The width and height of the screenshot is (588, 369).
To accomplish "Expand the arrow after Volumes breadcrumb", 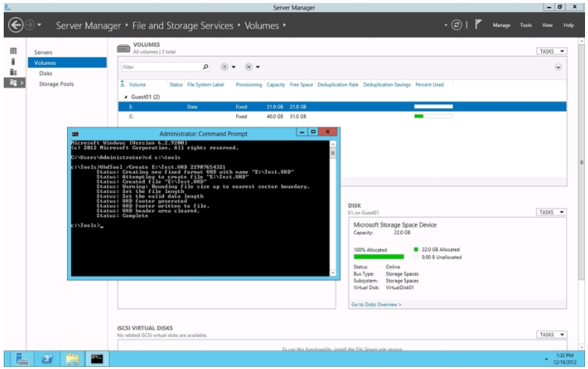I will [284, 25].
